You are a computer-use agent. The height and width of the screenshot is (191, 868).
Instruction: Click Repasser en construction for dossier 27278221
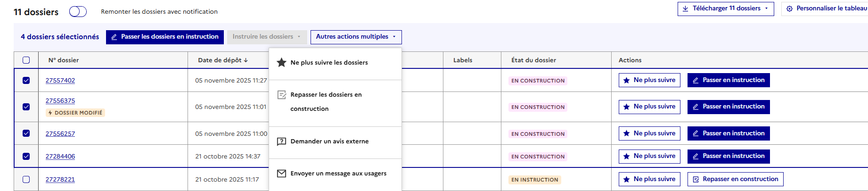click(x=735, y=179)
